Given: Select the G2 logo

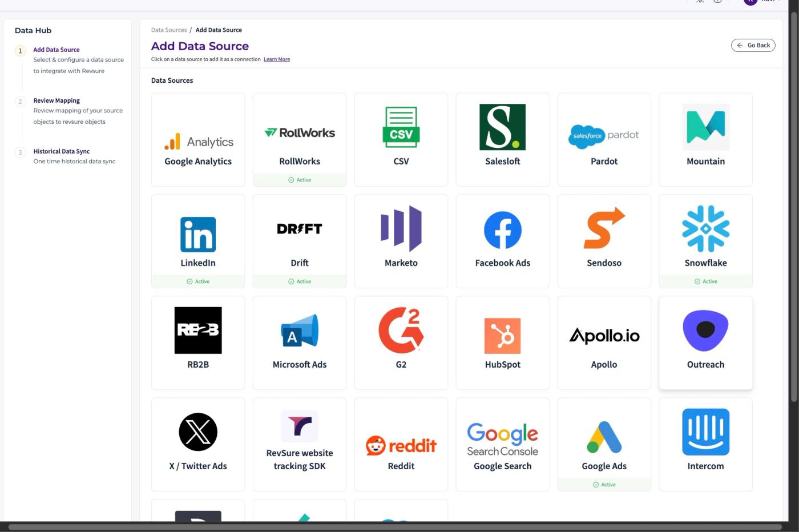Looking at the screenshot, I should tap(401, 331).
